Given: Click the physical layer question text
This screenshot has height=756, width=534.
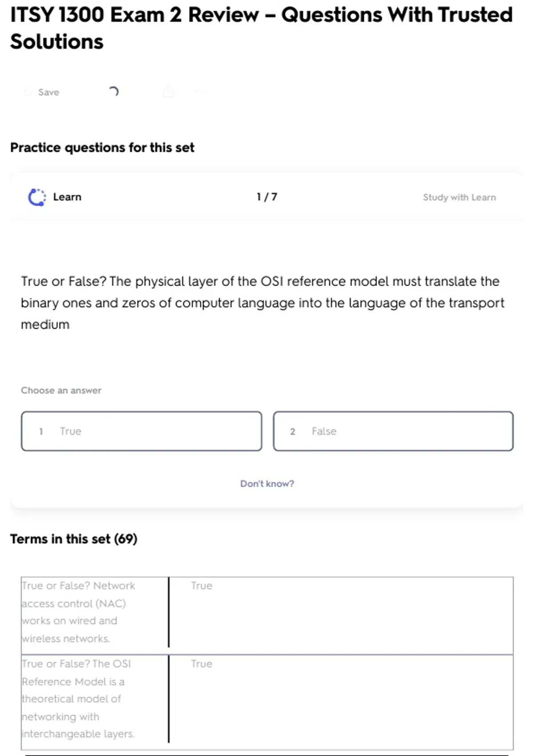Looking at the screenshot, I should (263, 303).
